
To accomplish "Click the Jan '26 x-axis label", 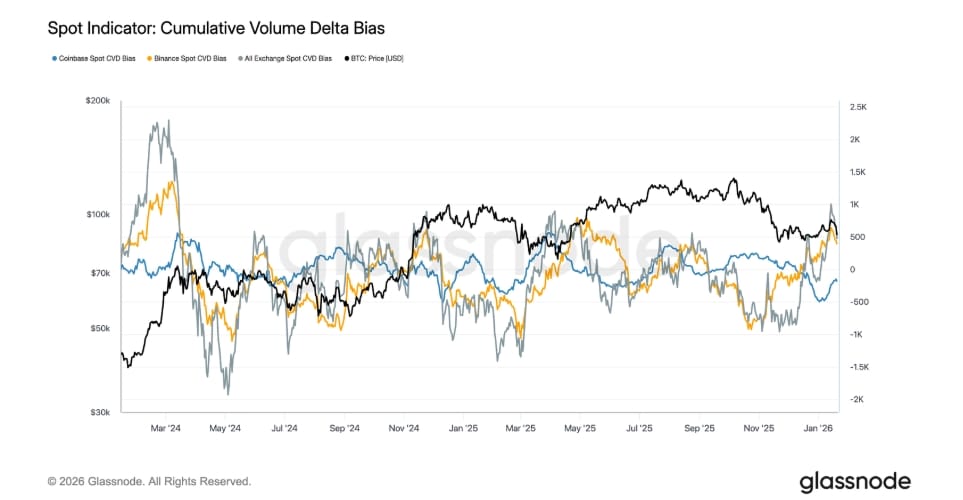I will (x=819, y=429).
